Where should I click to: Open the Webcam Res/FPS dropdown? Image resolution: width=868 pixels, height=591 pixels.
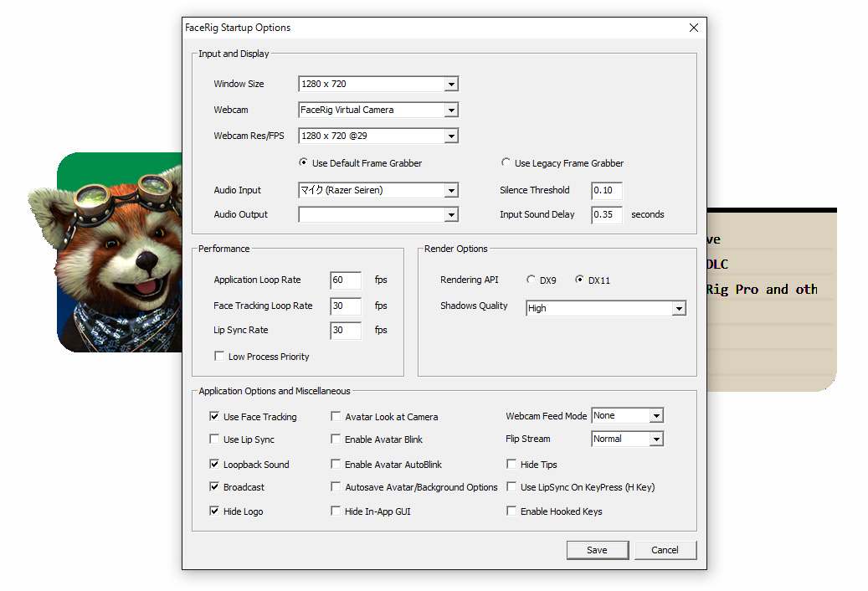coord(451,136)
